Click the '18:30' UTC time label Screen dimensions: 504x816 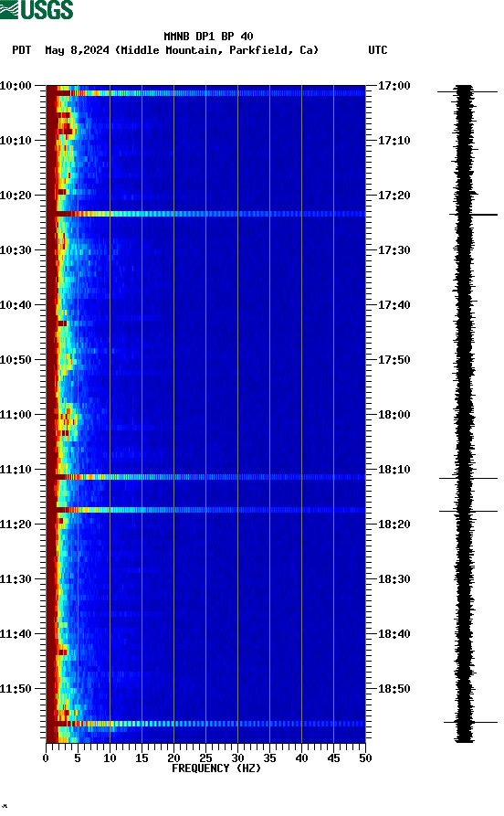tap(394, 579)
